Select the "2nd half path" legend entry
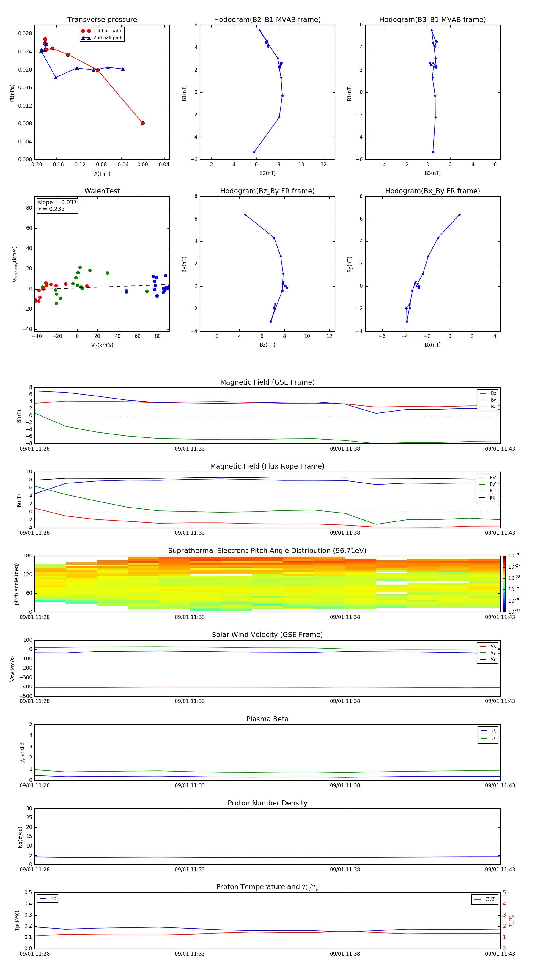The image size is (535, 980). point(102,38)
